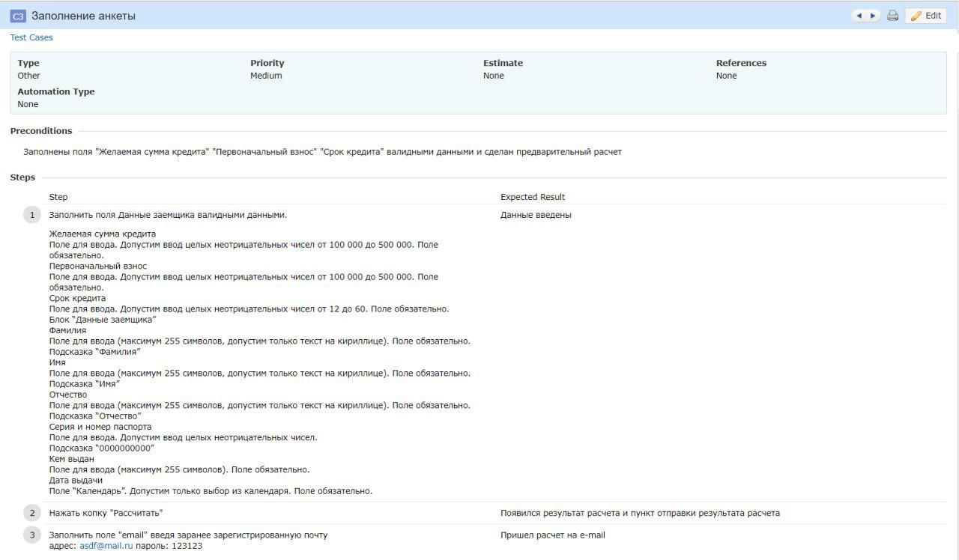Click the line "Подсказка "Фамилия""
The height and width of the screenshot is (560, 959).
(x=94, y=352)
